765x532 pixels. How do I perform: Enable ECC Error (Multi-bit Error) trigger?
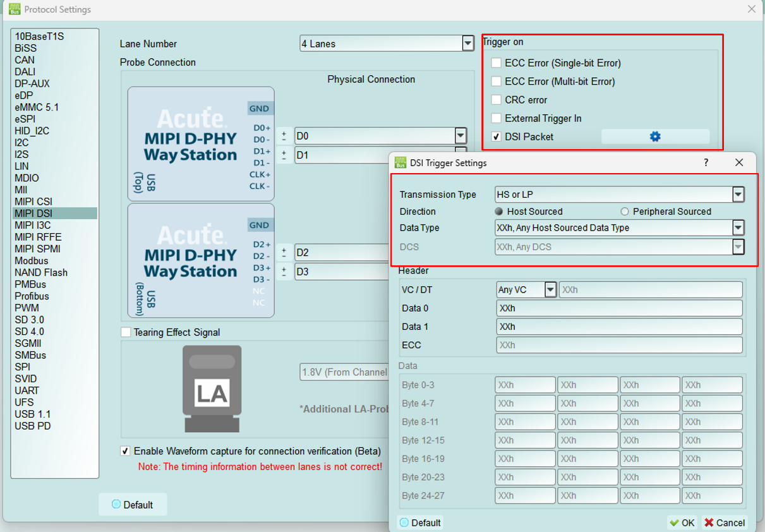497,82
